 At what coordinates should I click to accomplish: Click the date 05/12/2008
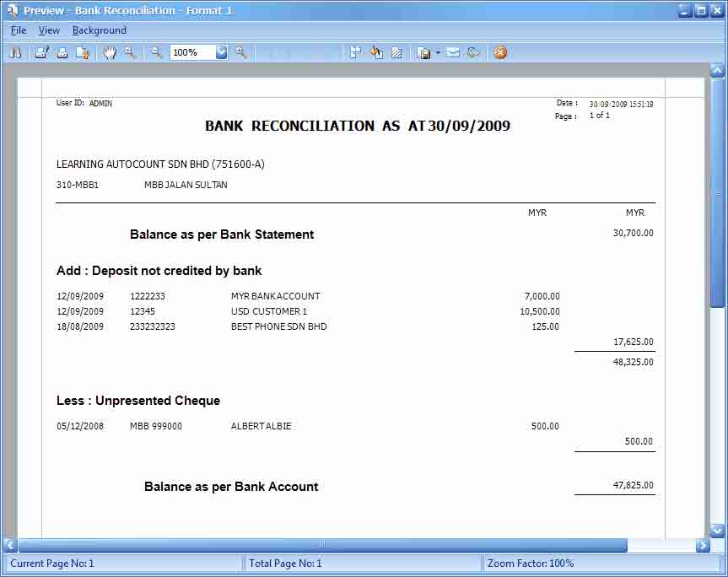coord(80,426)
